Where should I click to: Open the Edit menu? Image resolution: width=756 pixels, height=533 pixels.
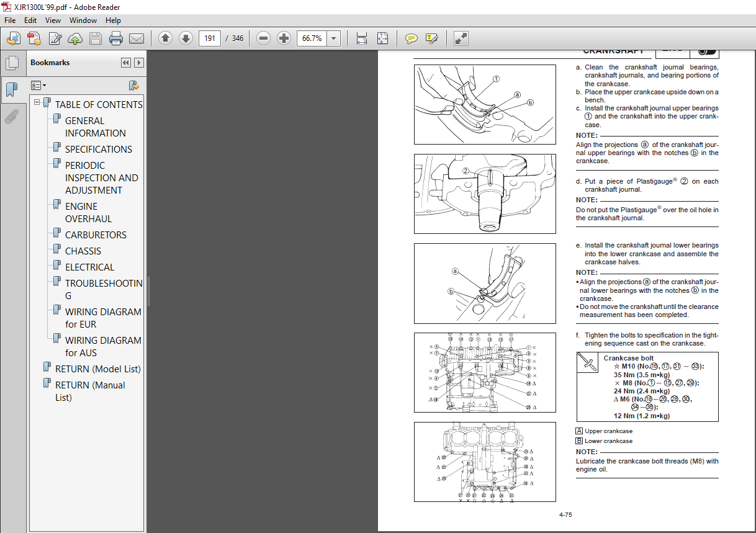[x=30, y=20]
